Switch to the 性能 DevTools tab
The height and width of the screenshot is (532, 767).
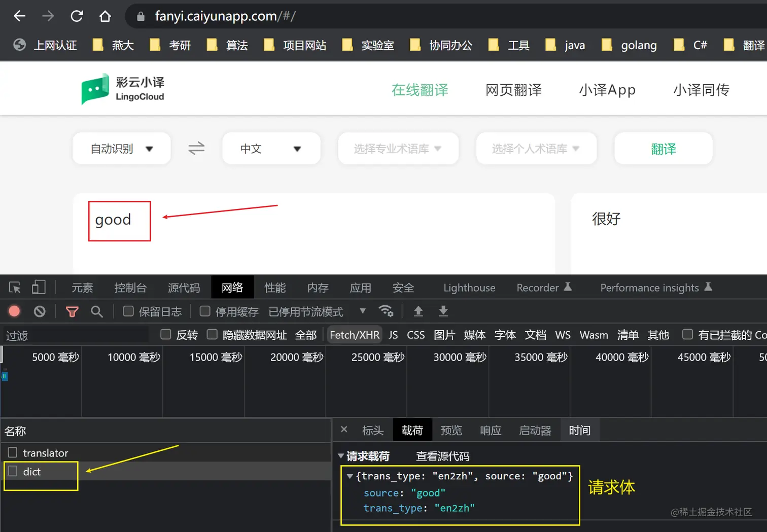(275, 288)
